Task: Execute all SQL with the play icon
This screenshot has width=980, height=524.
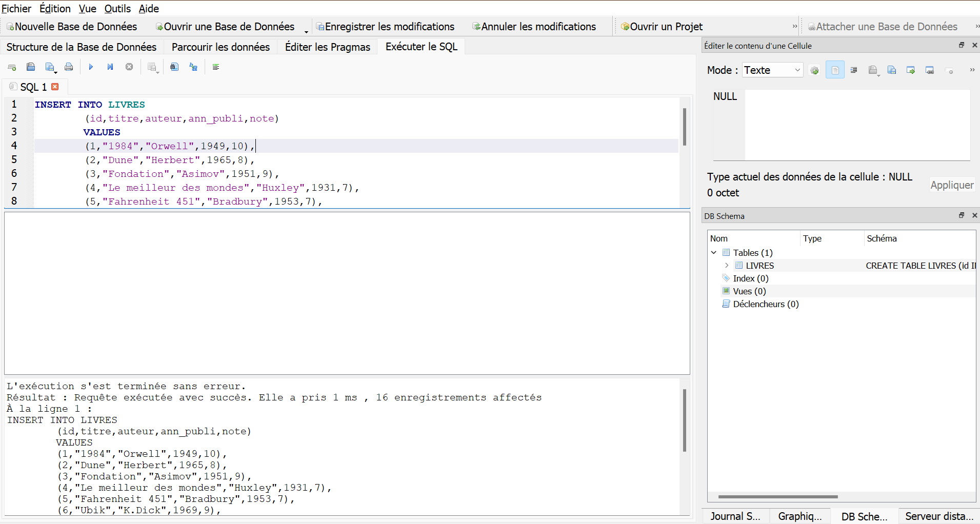Action: [x=91, y=67]
